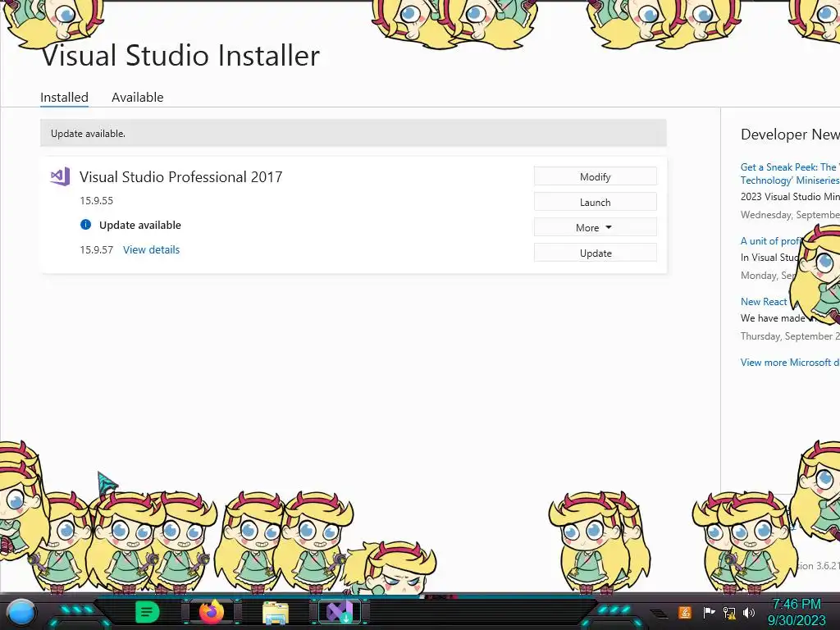This screenshot has width=840, height=630.
Task: Click the Visual Studio Professional 2017 logo icon
Action: tap(60, 176)
